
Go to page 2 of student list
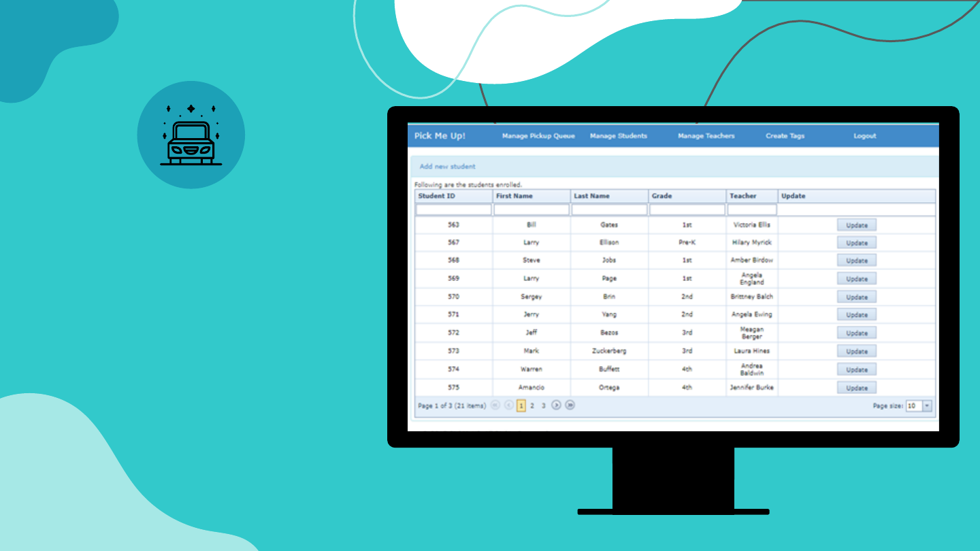pyautogui.click(x=532, y=406)
